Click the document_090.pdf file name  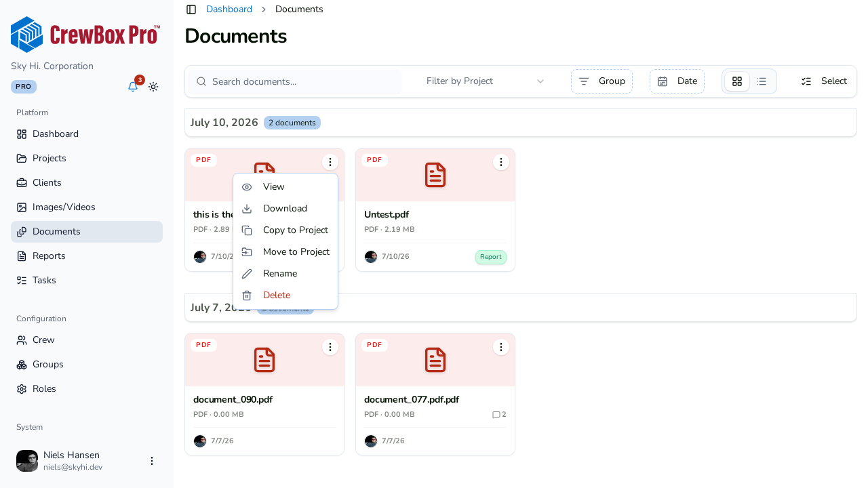(233, 400)
